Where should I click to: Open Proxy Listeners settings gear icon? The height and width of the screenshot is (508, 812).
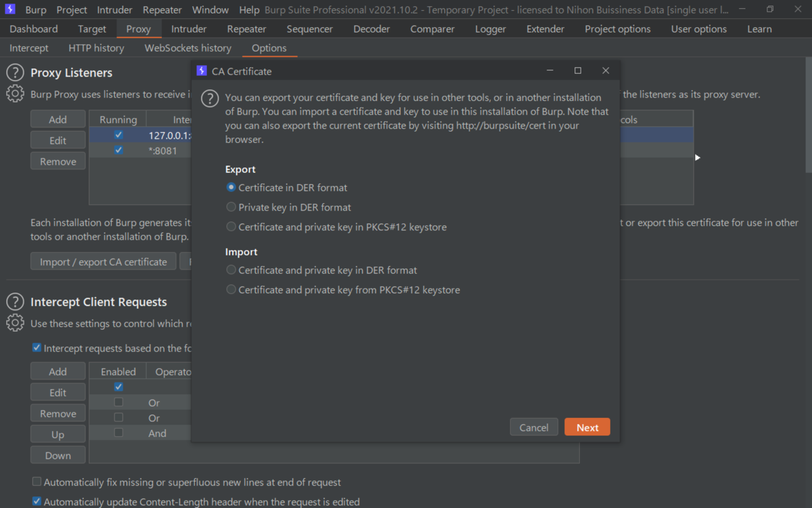coord(15,94)
